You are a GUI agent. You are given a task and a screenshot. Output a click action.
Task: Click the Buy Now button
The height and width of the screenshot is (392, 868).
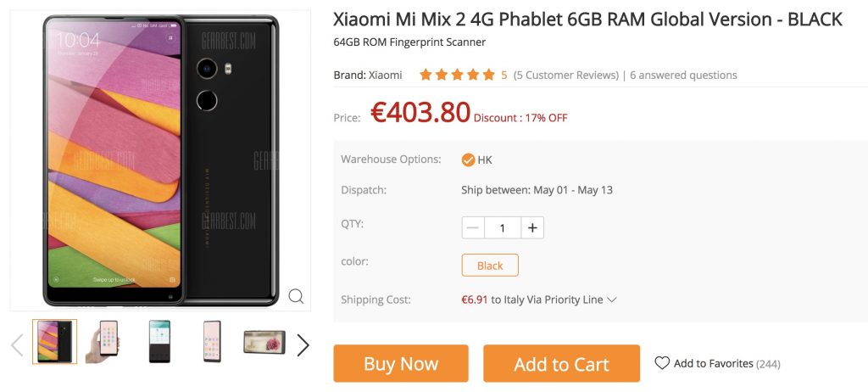coord(401,364)
